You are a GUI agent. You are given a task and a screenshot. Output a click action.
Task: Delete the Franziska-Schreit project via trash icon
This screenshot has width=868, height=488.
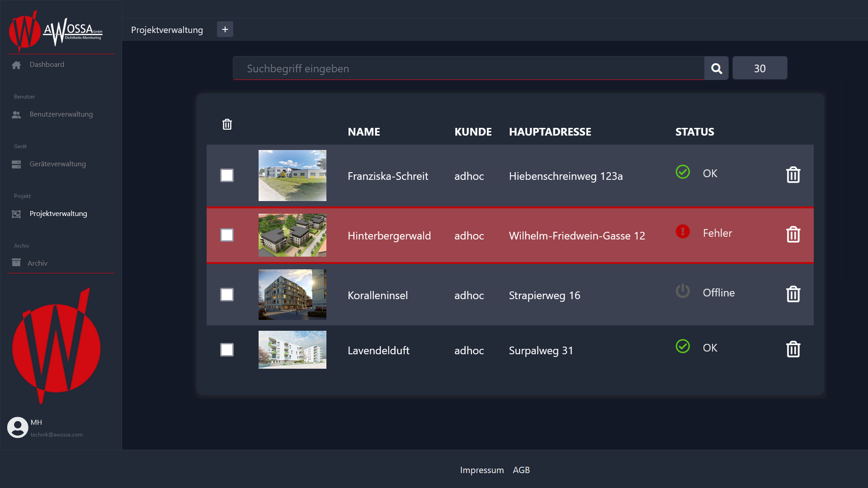click(x=793, y=175)
